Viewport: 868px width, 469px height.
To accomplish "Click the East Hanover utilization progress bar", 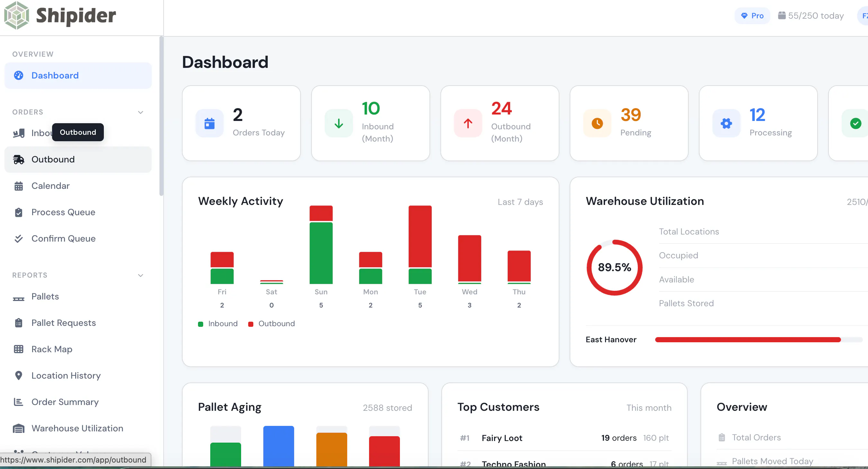I will [x=758, y=340].
